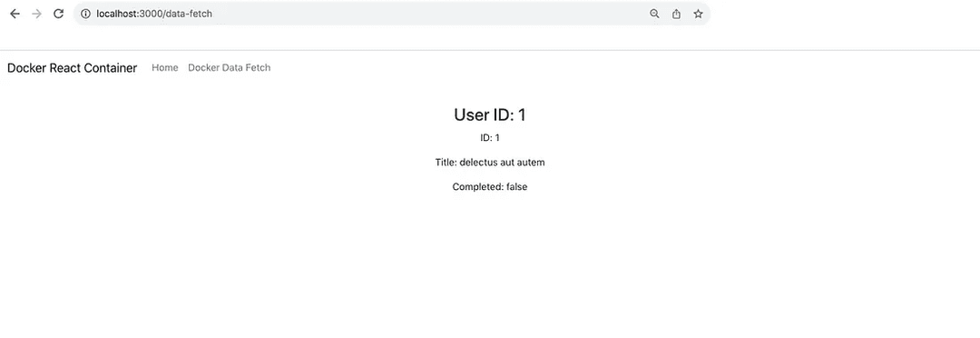Viewport: 980px width, 338px height.
Task: Click the Title: delectus aut autem text
Action: coord(490,163)
